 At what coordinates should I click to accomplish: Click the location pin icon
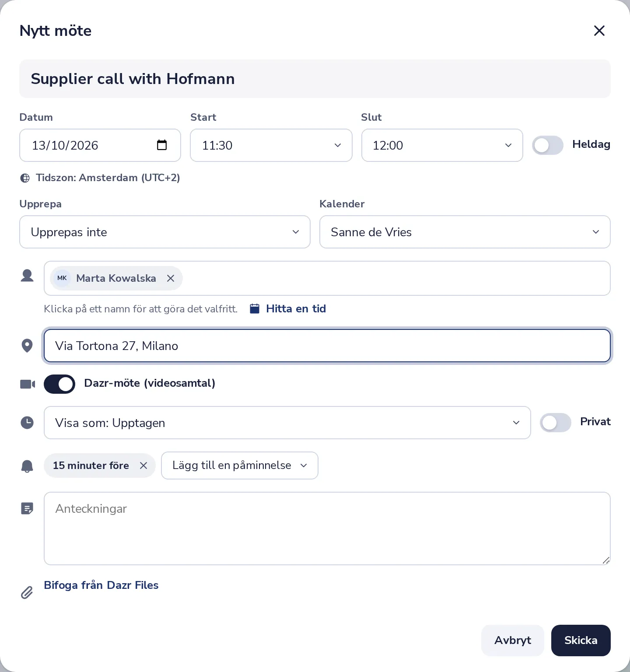click(27, 346)
